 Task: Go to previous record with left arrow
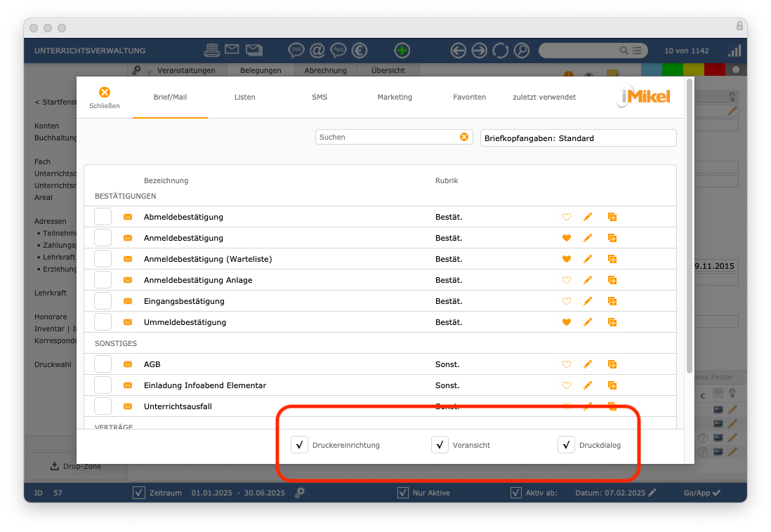(x=459, y=50)
